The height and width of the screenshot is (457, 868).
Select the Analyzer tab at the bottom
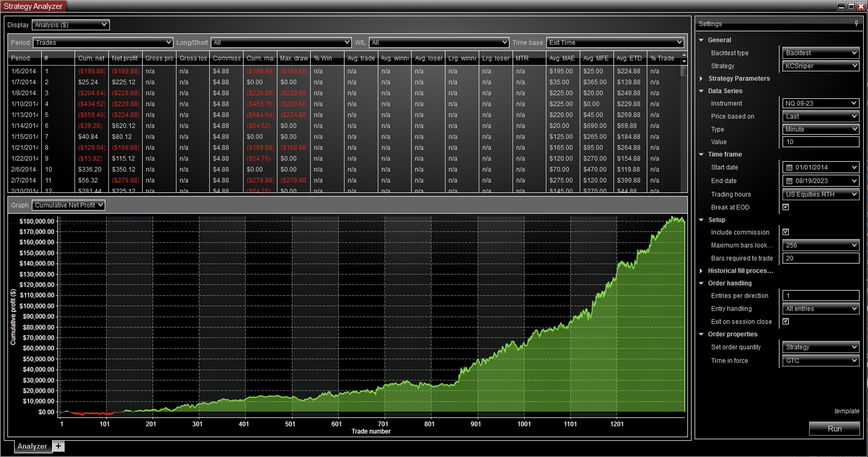coord(32,446)
